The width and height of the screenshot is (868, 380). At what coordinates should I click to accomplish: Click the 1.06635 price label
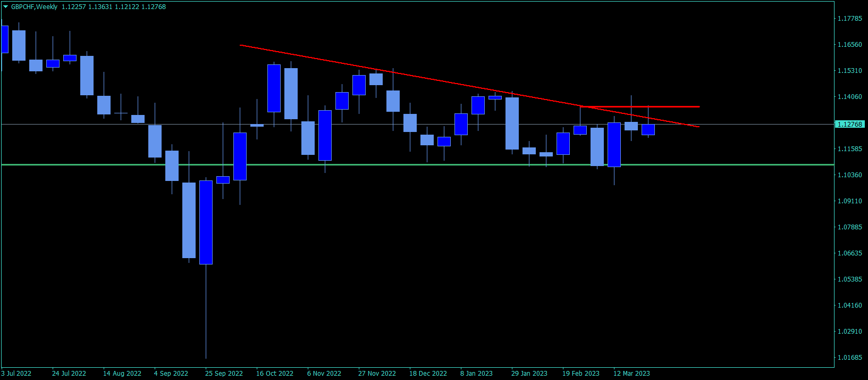point(850,253)
